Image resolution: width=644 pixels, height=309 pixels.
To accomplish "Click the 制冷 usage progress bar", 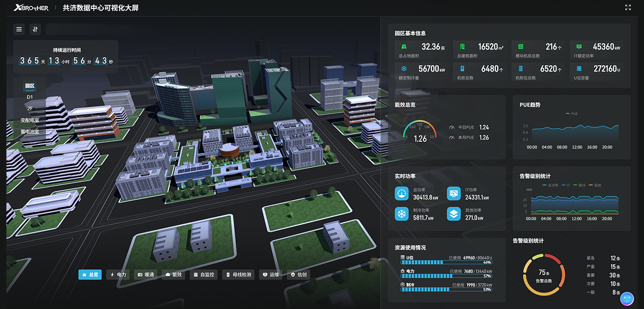I will pos(446,289).
